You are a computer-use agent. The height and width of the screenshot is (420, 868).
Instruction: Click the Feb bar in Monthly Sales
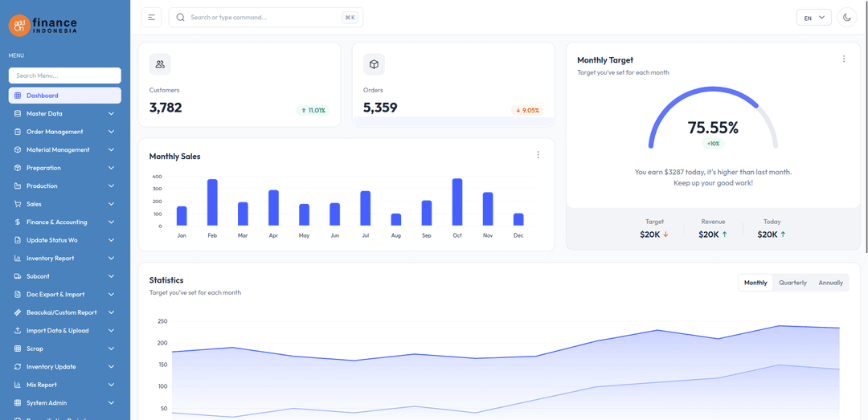pyautogui.click(x=212, y=202)
